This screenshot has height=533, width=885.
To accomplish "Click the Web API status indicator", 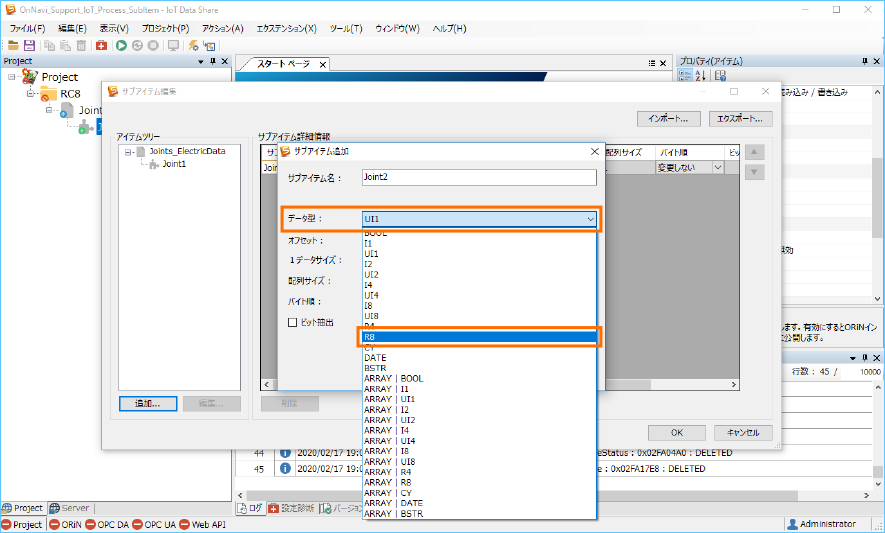I will [212, 524].
